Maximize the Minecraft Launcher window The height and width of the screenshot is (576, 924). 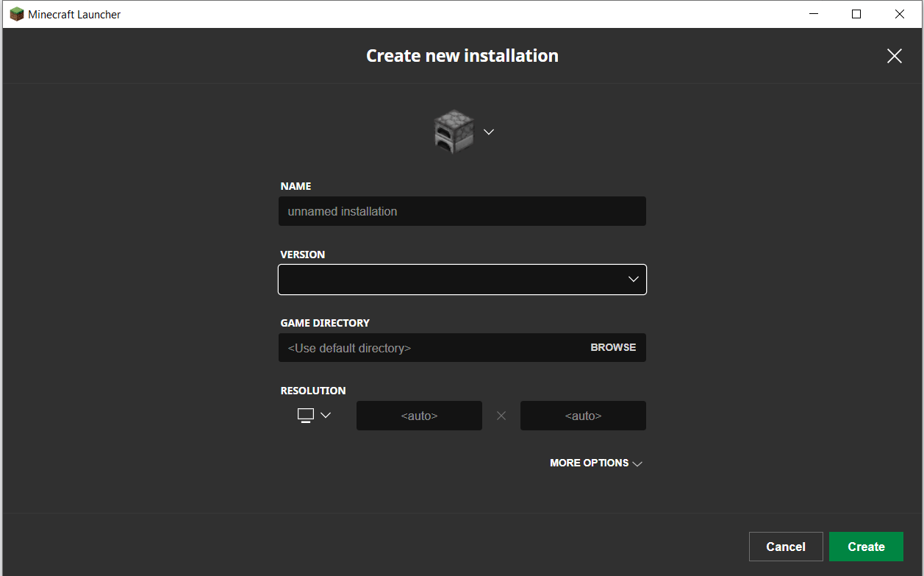[856, 14]
